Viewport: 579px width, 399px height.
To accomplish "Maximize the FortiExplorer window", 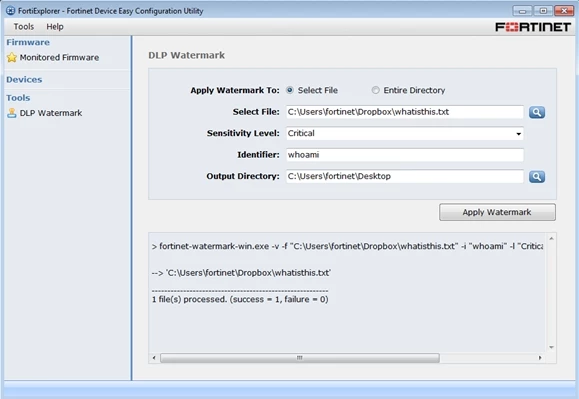I will coord(543,11).
